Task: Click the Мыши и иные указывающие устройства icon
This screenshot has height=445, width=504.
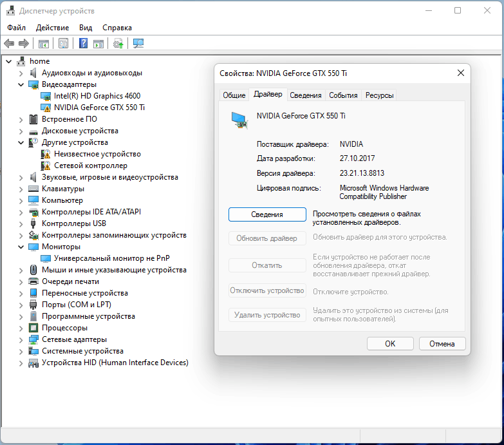Action: coord(33,270)
